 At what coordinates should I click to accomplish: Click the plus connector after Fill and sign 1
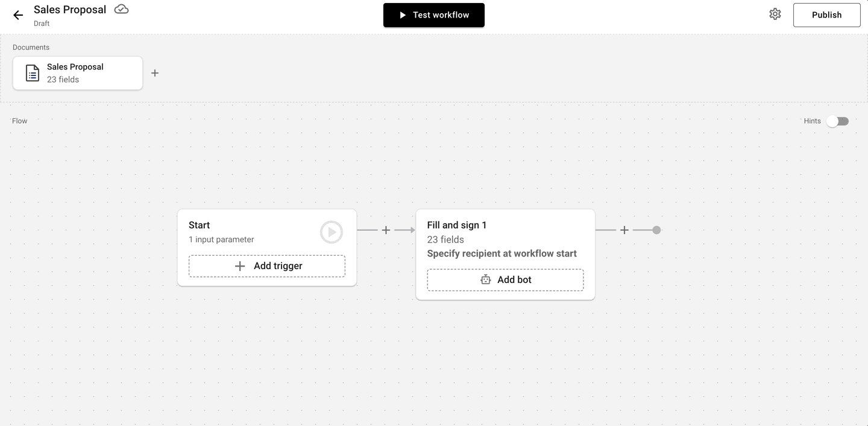point(624,230)
